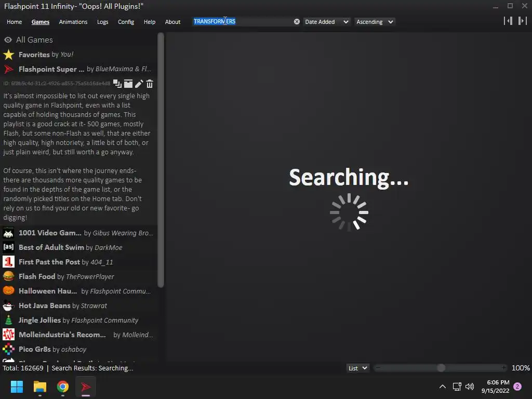Open the network icon in tray
This screenshot has width=532, height=399.
(457, 387)
